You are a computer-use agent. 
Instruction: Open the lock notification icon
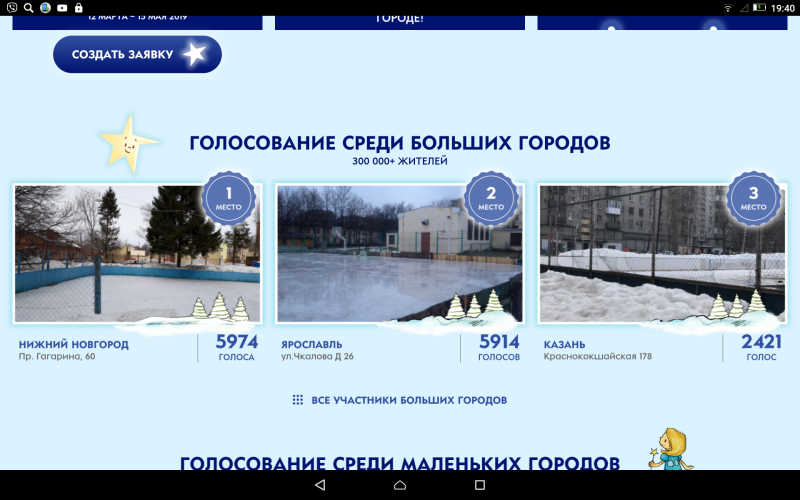pos(78,8)
